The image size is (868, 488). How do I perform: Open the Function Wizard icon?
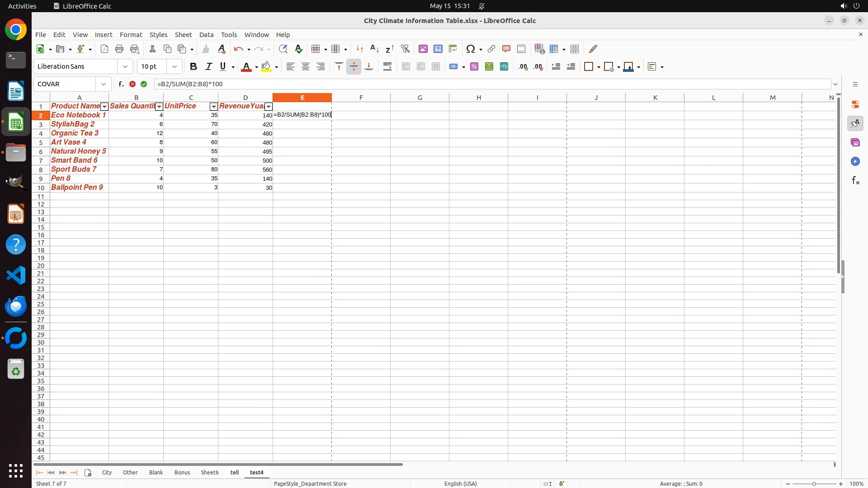121,84
